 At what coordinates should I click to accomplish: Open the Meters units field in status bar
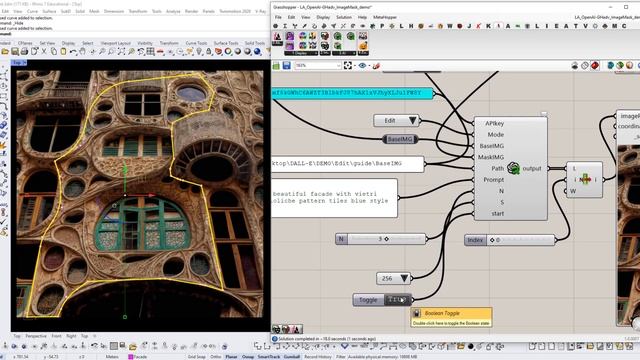click(112, 357)
